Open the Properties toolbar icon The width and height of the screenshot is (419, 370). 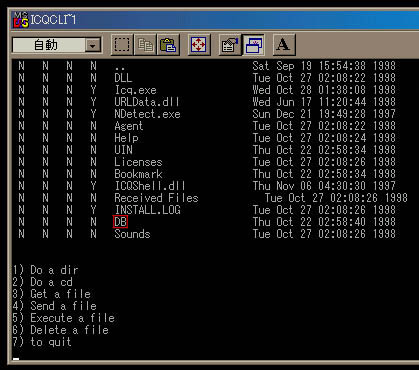tap(230, 45)
